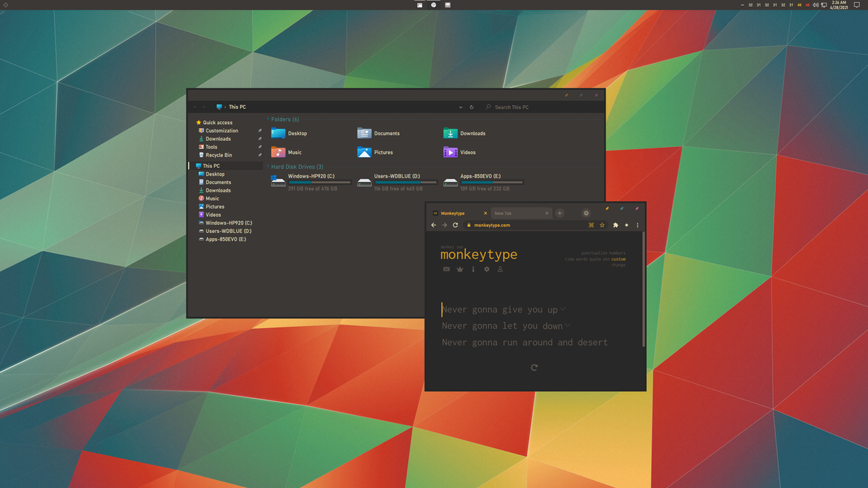Close the Monkeytype tab with its X
This screenshot has height=488, width=868.
click(486, 213)
